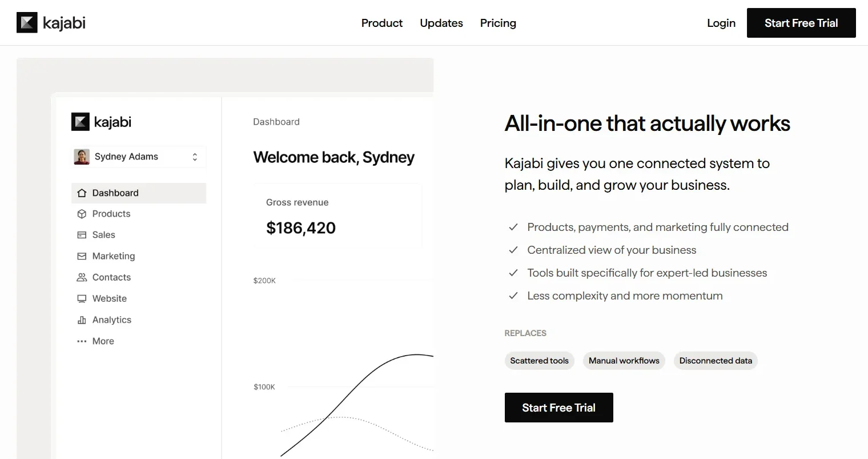
Task: Open the Updates page from navigation
Action: coord(441,23)
